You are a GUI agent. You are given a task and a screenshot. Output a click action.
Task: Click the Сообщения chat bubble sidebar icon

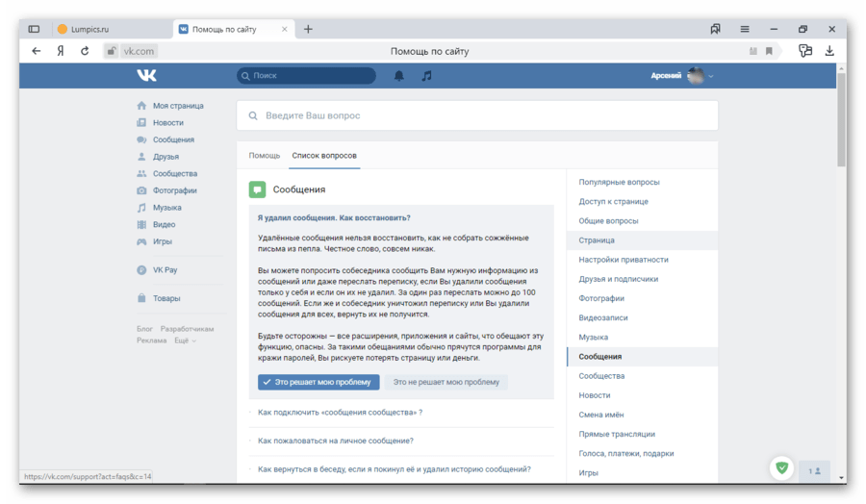click(141, 139)
